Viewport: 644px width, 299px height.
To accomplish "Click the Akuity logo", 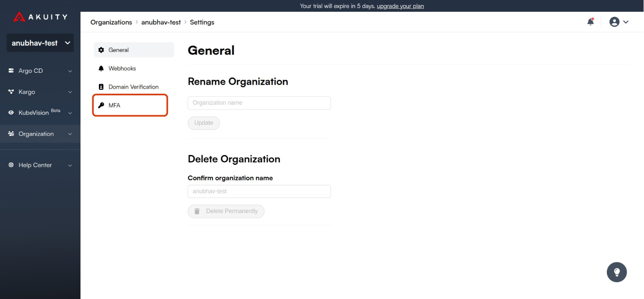I will pyautogui.click(x=40, y=17).
